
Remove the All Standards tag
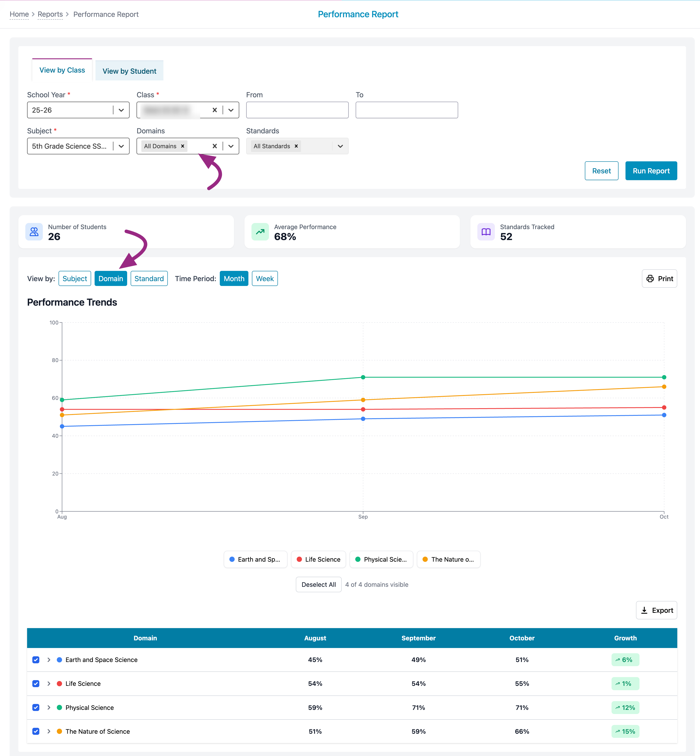point(296,146)
